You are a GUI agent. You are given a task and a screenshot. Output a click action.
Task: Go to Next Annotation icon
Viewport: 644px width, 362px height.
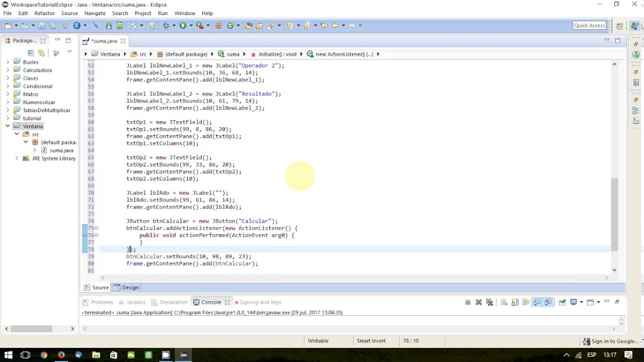pyautogui.click(x=289, y=25)
